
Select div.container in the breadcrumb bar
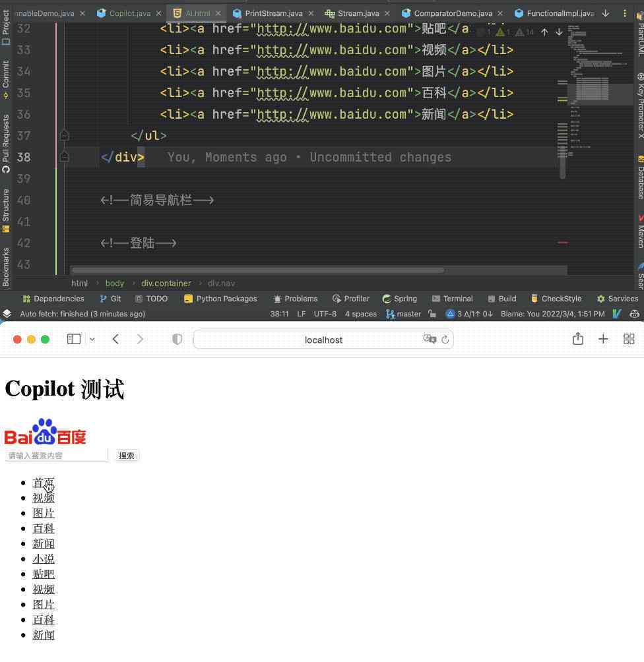(x=166, y=284)
